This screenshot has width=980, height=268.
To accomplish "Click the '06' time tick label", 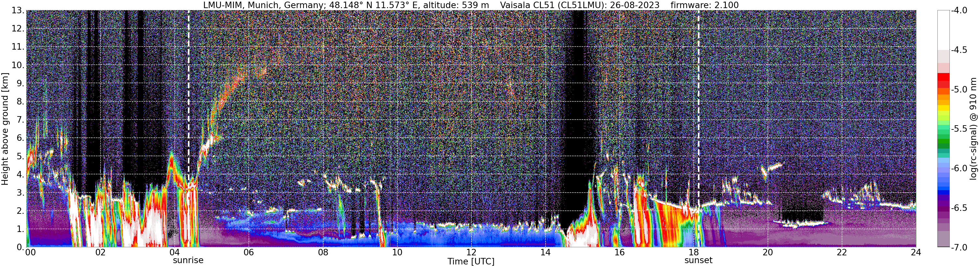I will pyautogui.click(x=248, y=252).
